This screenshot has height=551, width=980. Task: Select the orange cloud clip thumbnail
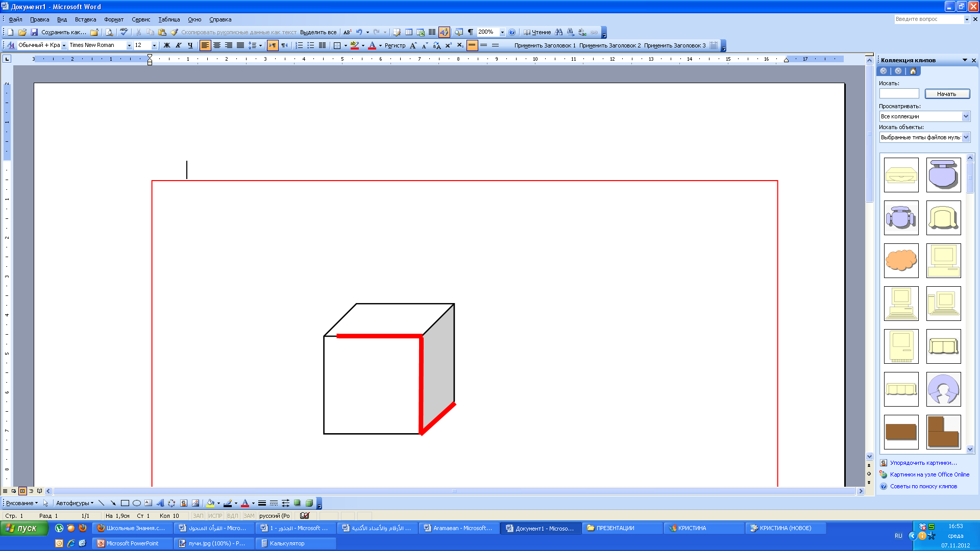pyautogui.click(x=901, y=260)
